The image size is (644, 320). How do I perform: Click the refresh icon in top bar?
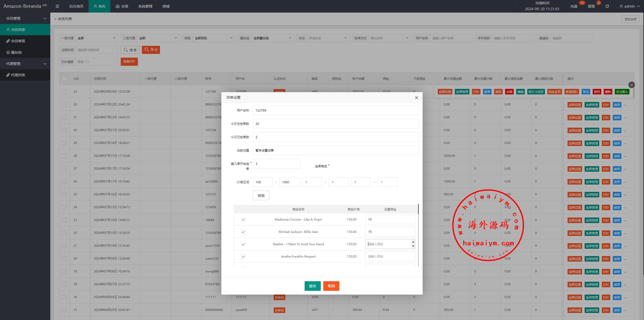click(607, 6)
